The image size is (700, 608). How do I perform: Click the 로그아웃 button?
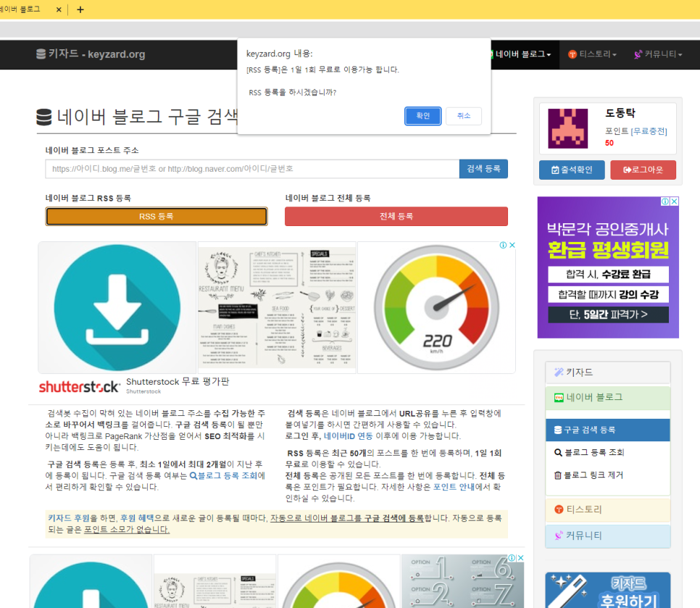tap(643, 170)
